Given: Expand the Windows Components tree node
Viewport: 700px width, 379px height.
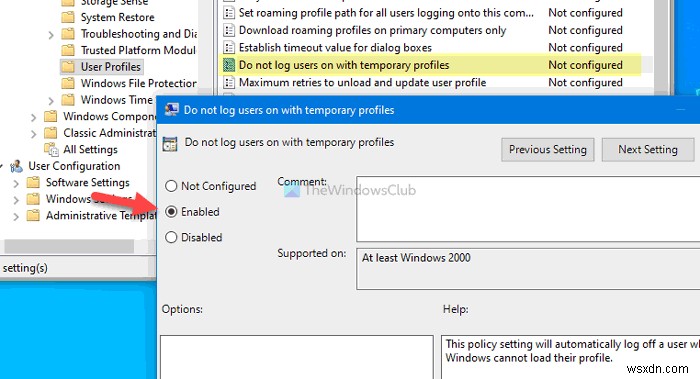Looking at the screenshot, I should (33, 117).
